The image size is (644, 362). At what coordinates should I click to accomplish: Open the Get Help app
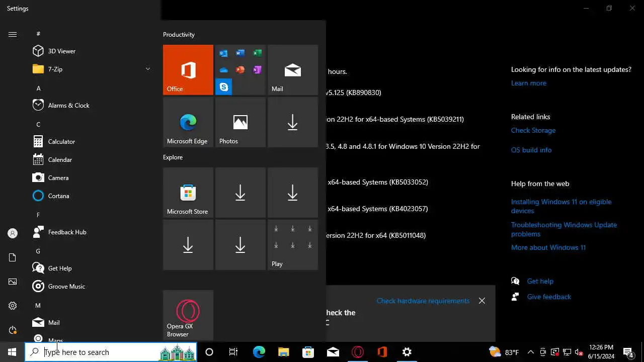click(91, 268)
